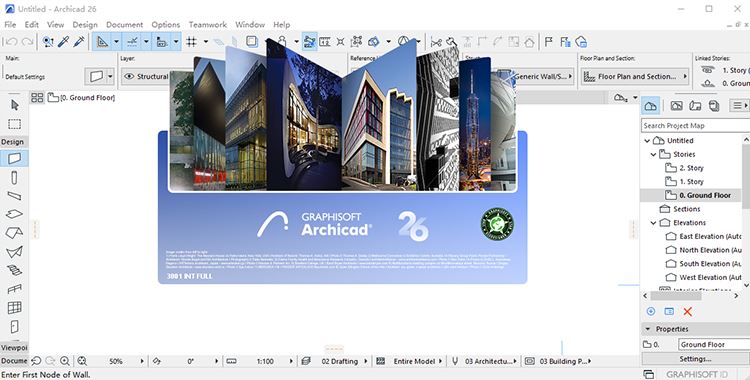The height and width of the screenshot is (380, 750).
Task: Open the Project Map navigator icon
Action: click(651, 106)
